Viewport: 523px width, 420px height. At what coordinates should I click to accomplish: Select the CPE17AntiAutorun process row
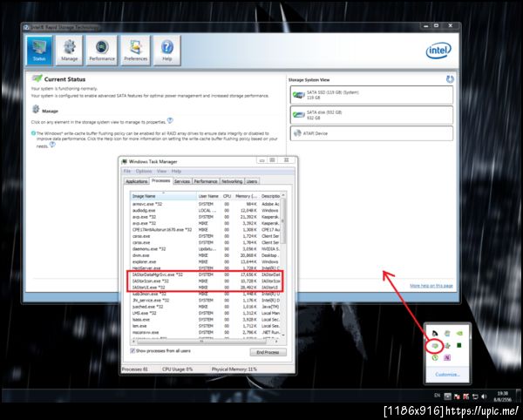tap(205, 230)
